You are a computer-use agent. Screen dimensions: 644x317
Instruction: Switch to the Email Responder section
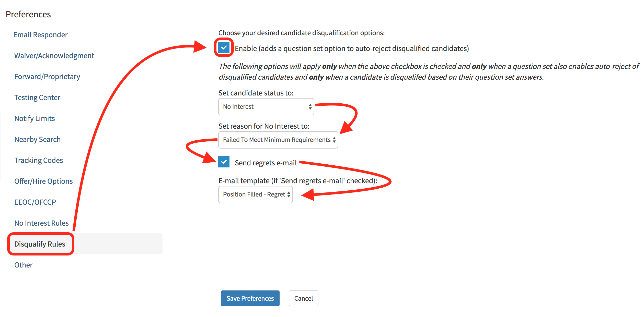pyautogui.click(x=40, y=35)
